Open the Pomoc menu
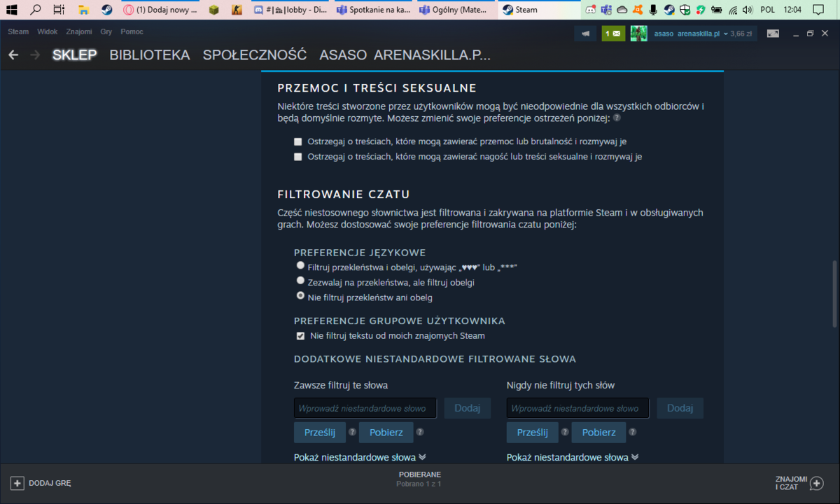This screenshot has width=840, height=504. [x=132, y=31]
